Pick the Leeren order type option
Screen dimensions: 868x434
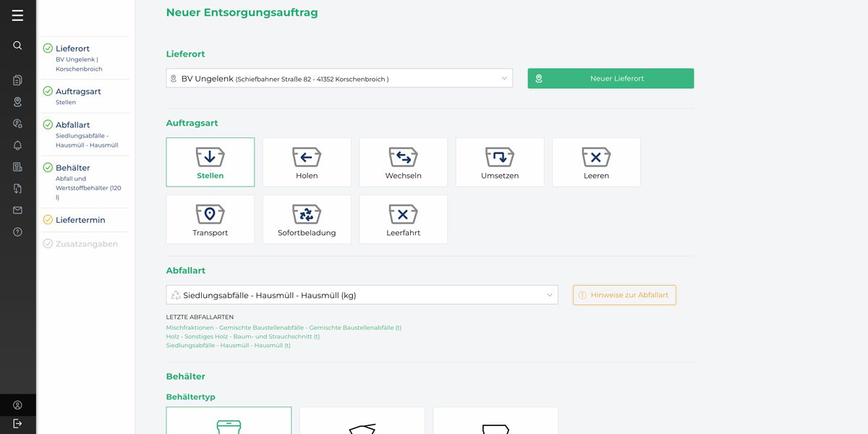[596, 162]
